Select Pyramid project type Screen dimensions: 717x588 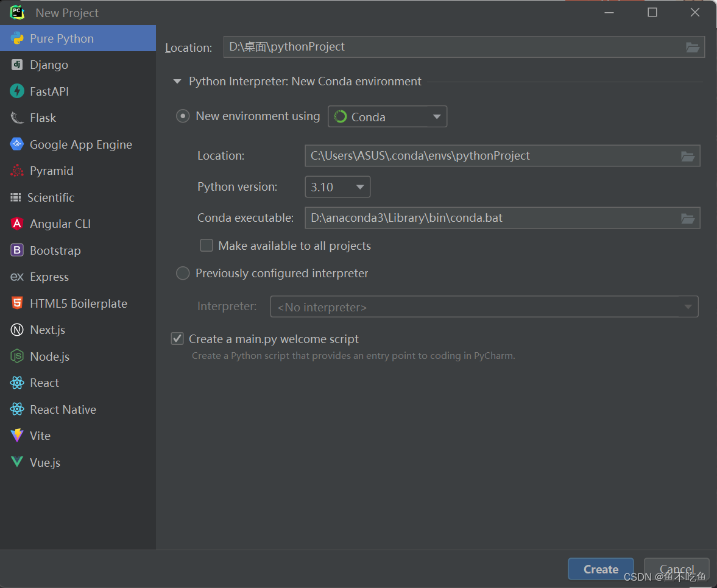click(x=78, y=171)
